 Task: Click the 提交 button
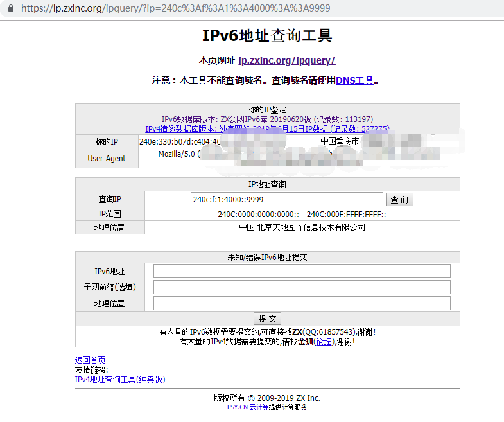(x=268, y=319)
